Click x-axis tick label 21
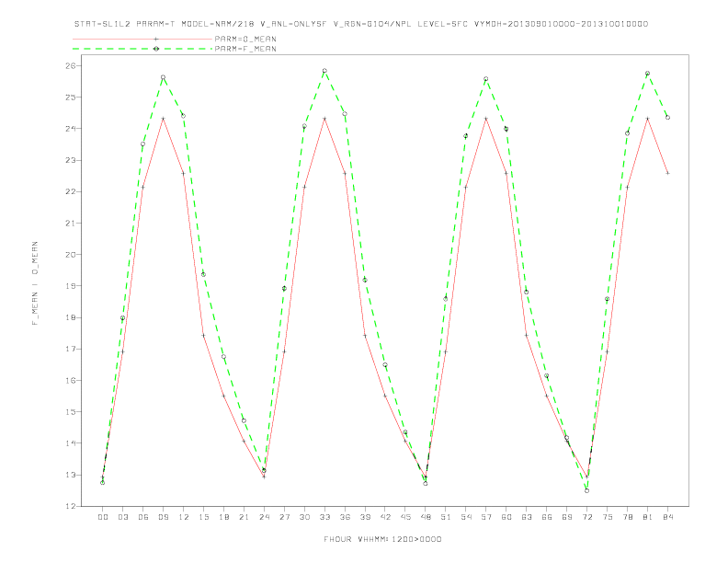 click(244, 517)
